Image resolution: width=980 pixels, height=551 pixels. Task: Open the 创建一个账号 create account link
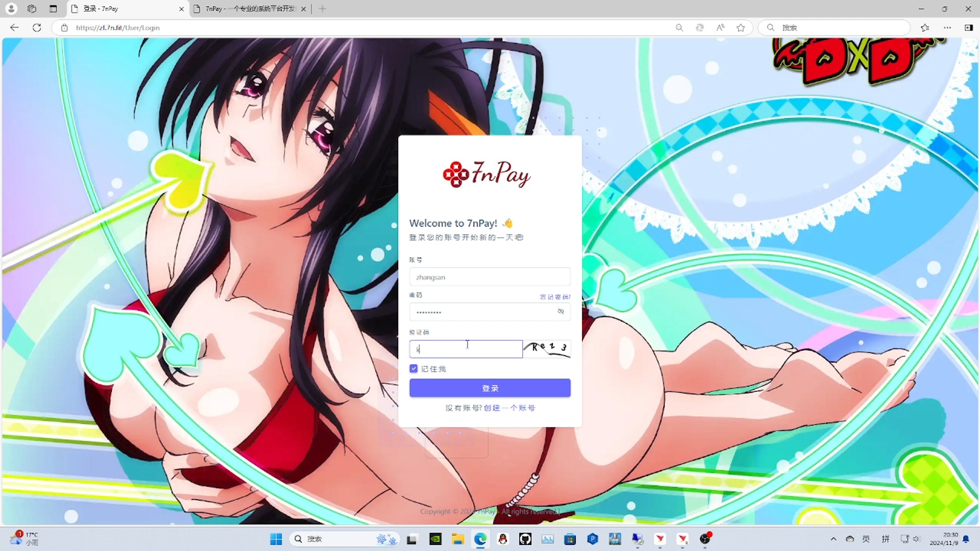tap(509, 408)
